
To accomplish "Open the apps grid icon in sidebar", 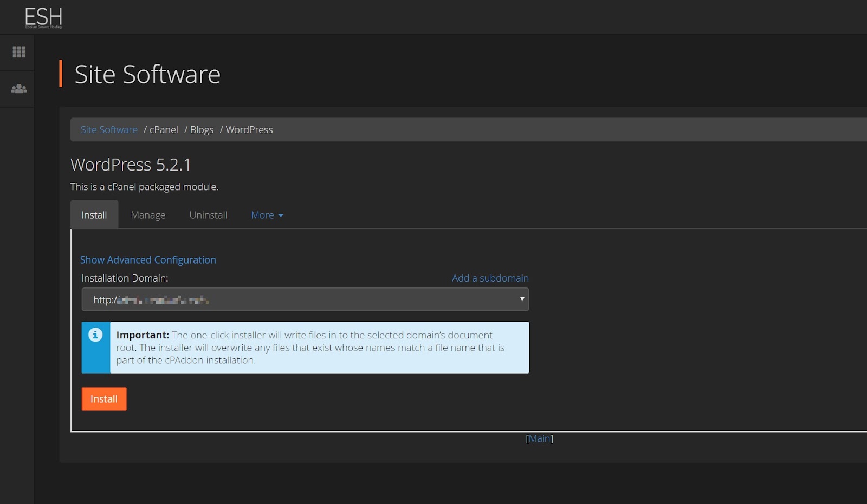I will click(19, 52).
